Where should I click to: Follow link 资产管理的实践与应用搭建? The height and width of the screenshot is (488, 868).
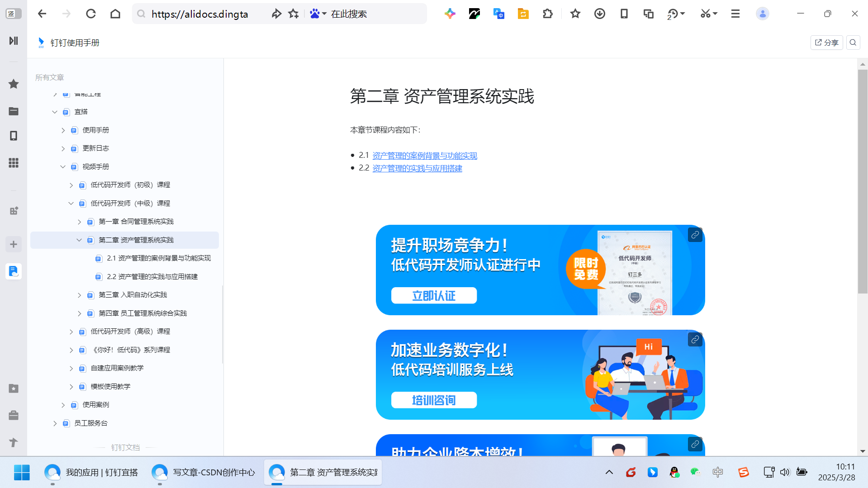[x=417, y=168]
